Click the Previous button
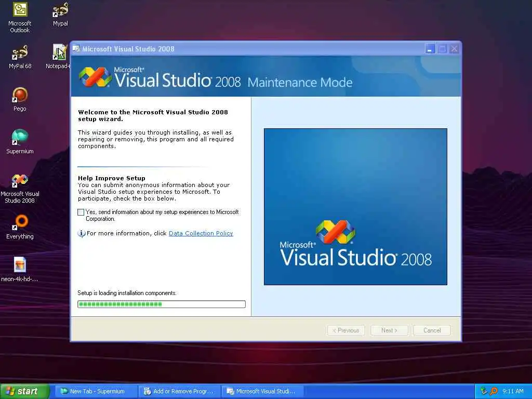This screenshot has height=399, width=532. [x=346, y=330]
